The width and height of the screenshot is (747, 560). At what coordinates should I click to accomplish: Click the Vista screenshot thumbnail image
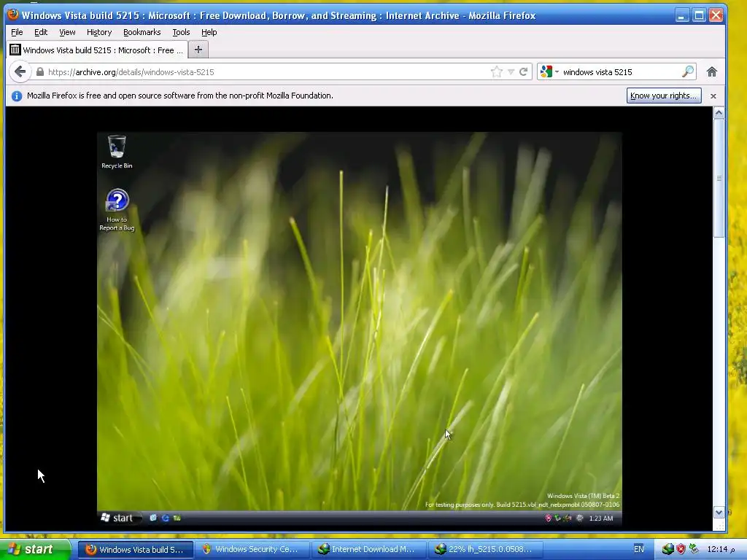click(359, 329)
